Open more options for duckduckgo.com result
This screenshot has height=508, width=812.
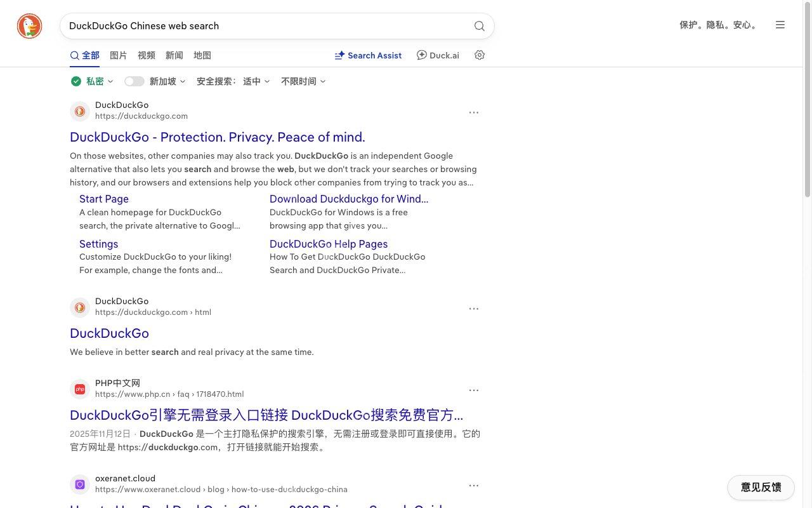474,112
